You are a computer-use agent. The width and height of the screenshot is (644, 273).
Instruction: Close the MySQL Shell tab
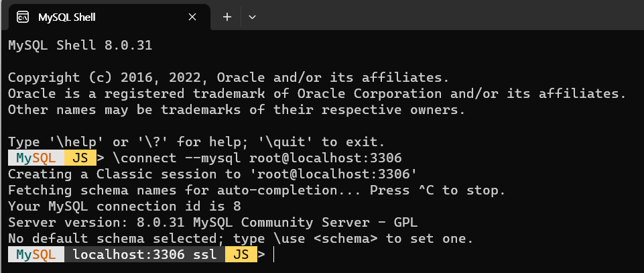coord(192,17)
